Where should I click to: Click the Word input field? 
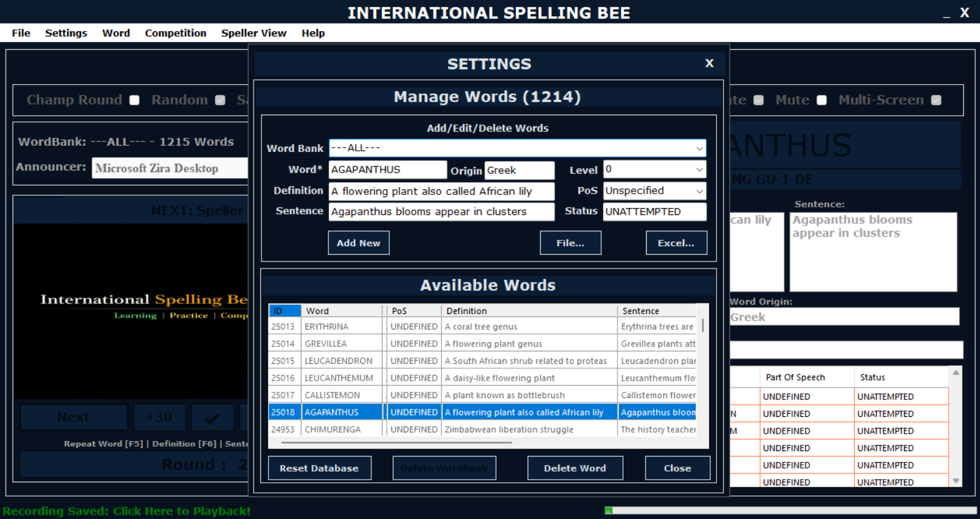pos(388,169)
